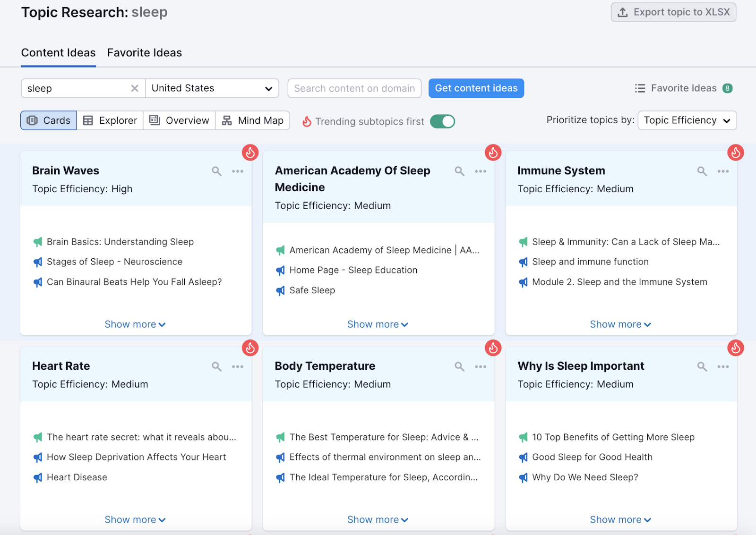Open the United States country dropdown

point(212,88)
